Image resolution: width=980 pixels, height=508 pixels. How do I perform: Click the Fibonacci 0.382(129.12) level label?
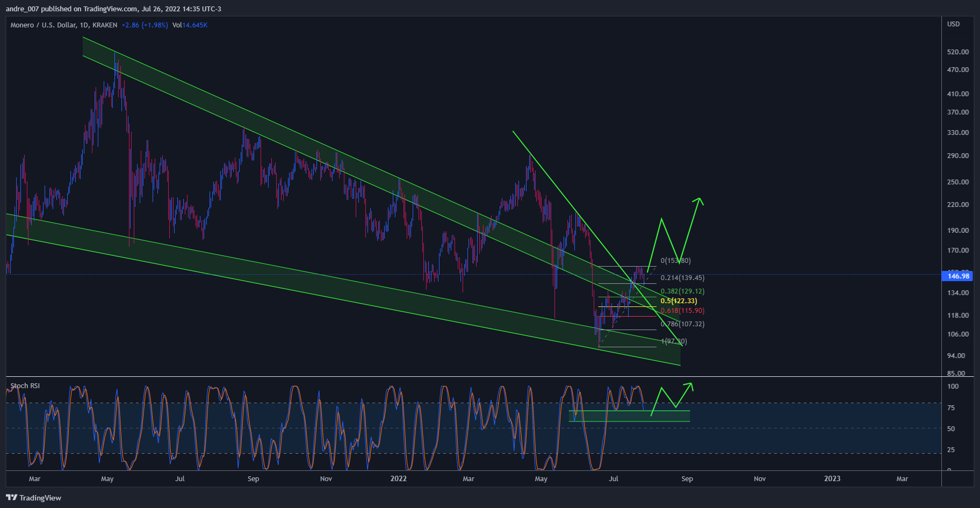click(682, 291)
